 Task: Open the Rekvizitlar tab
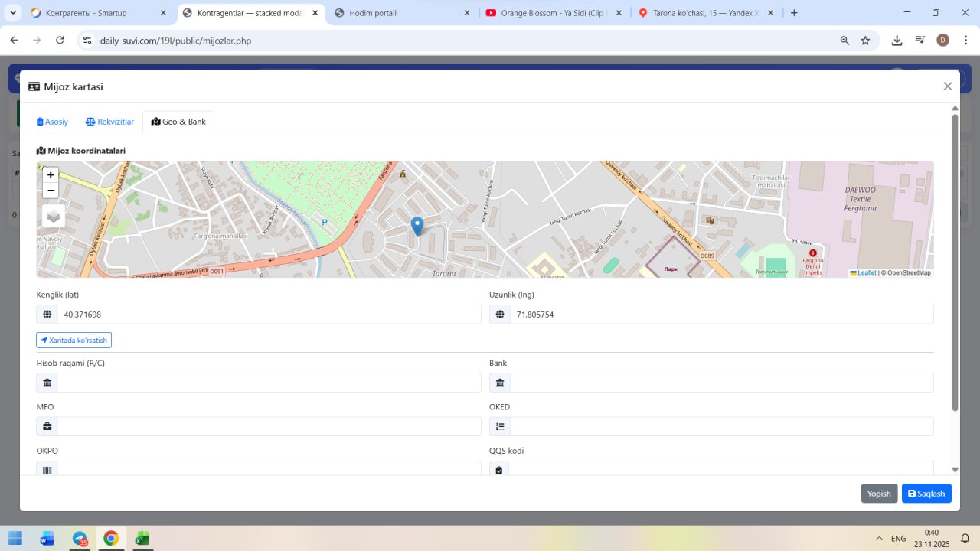coord(109,122)
